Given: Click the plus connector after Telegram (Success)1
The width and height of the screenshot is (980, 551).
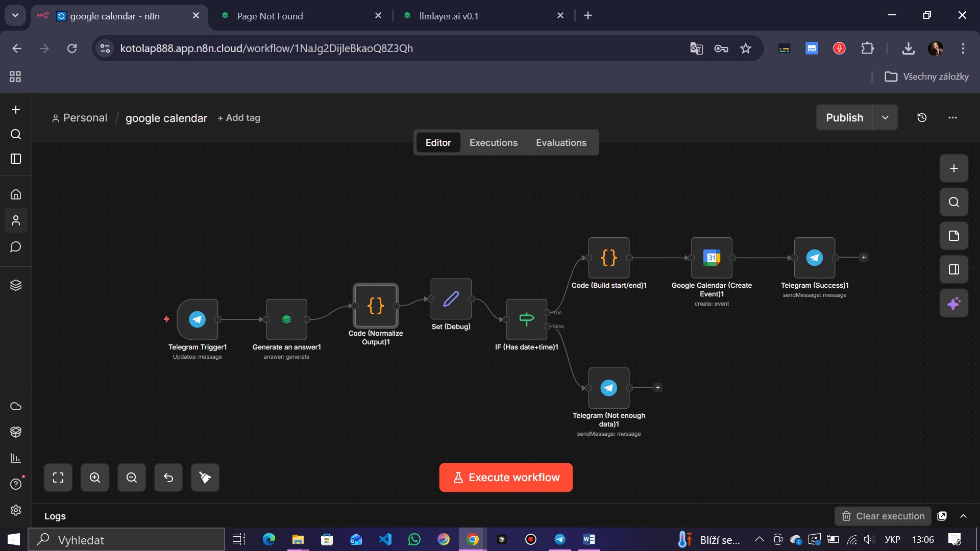Looking at the screenshot, I should [864, 258].
